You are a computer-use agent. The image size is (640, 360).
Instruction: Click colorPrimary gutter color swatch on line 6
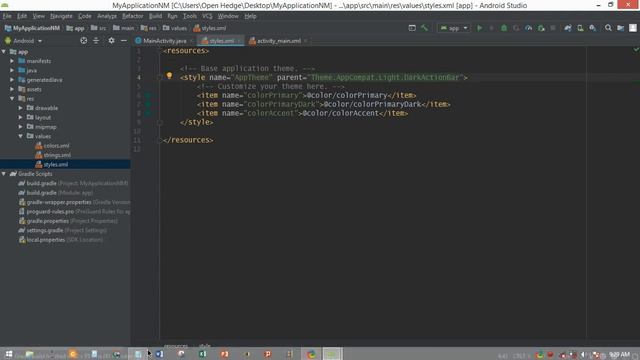coord(148,95)
